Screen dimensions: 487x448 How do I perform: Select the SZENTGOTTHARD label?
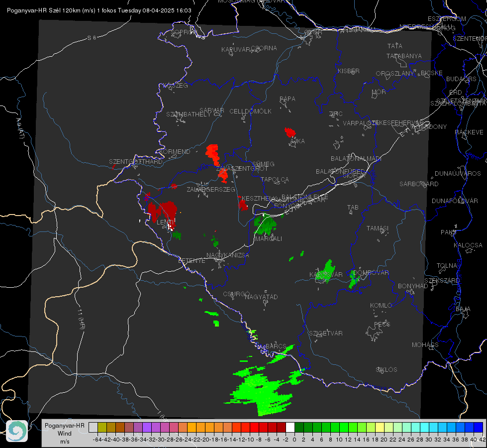coord(136,162)
